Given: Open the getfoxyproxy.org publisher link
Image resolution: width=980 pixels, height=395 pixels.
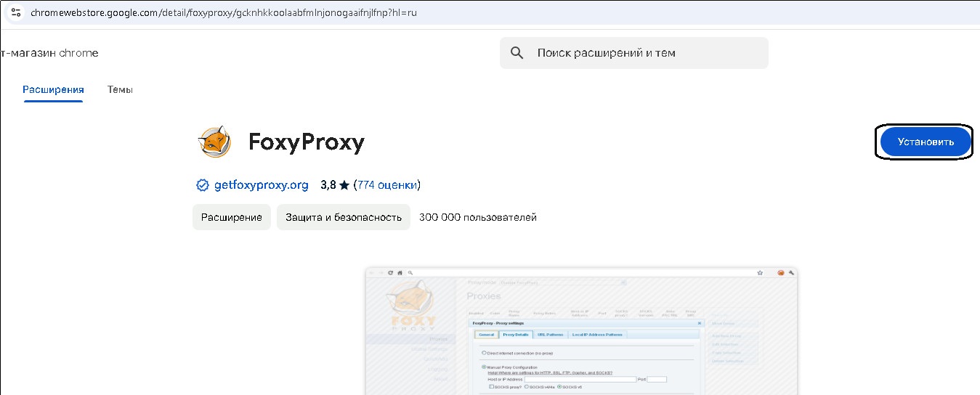Looking at the screenshot, I should tap(262, 185).
